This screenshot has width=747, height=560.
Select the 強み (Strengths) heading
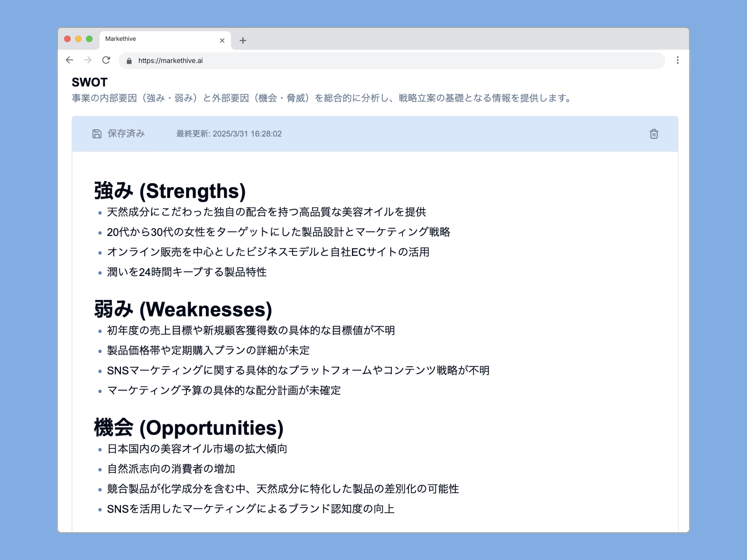[170, 190]
